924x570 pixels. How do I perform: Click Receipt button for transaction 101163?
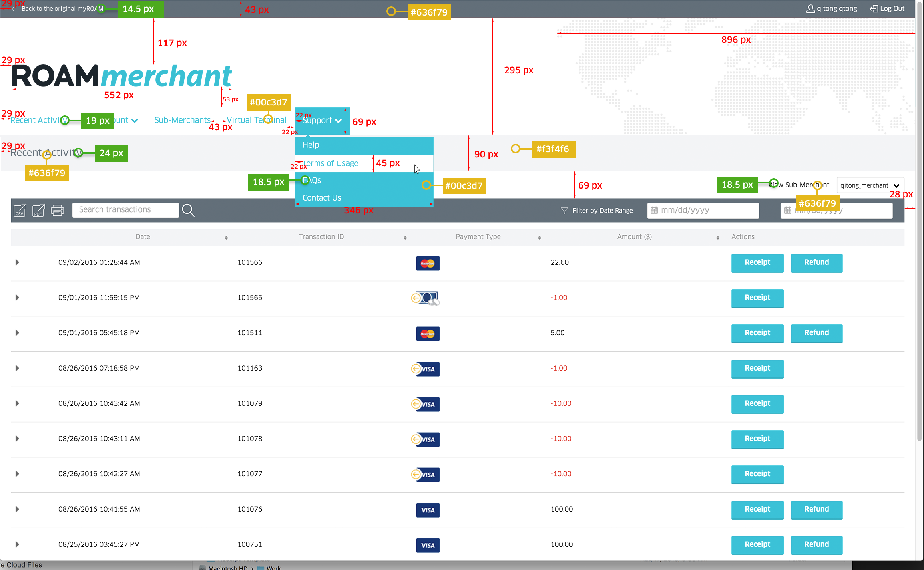click(757, 369)
